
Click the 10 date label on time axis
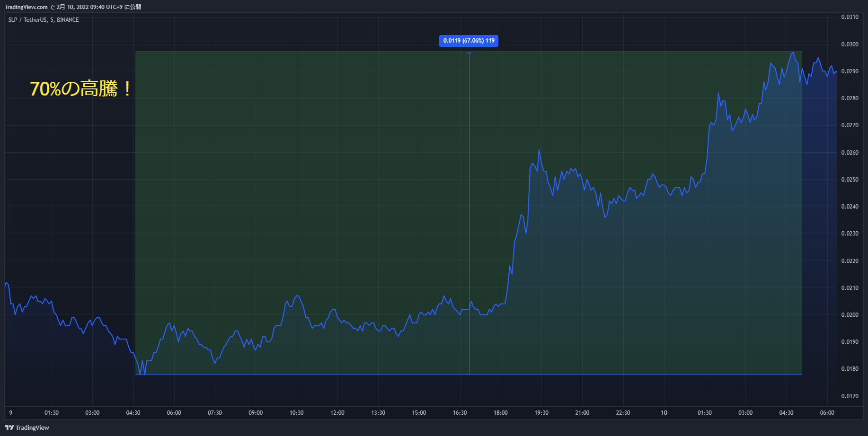tap(664, 413)
